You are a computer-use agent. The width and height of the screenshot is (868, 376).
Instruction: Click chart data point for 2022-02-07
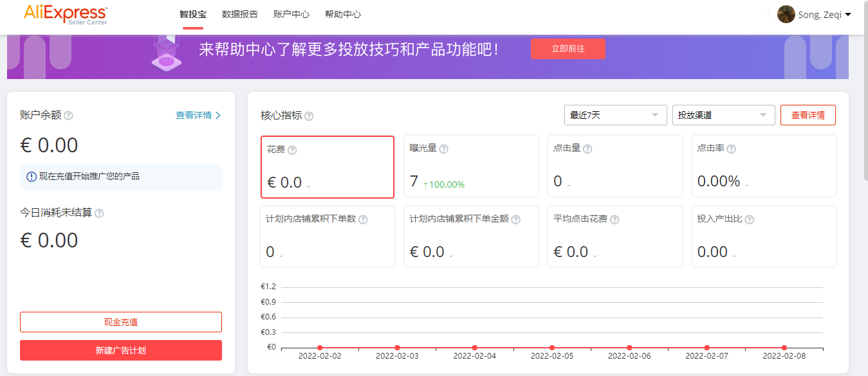pos(706,348)
